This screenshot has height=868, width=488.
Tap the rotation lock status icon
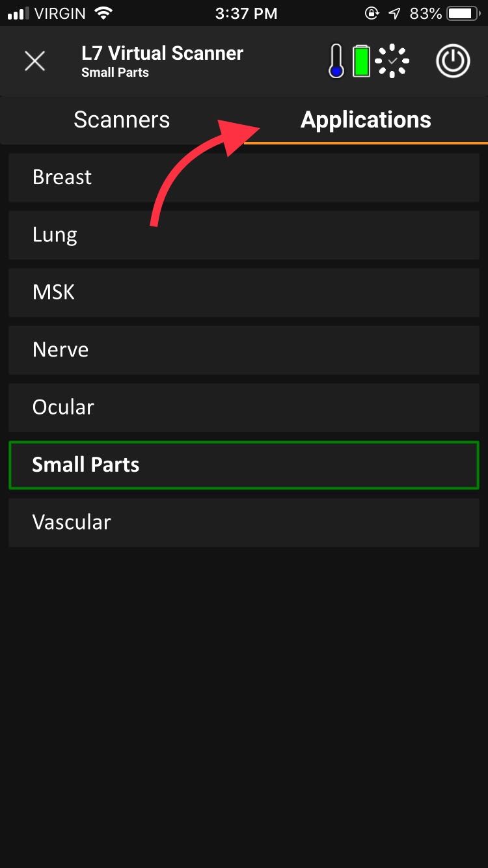[x=372, y=13]
